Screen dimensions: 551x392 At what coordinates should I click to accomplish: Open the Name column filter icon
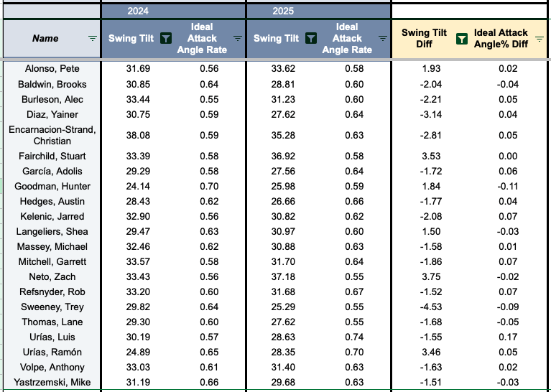(93, 38)
